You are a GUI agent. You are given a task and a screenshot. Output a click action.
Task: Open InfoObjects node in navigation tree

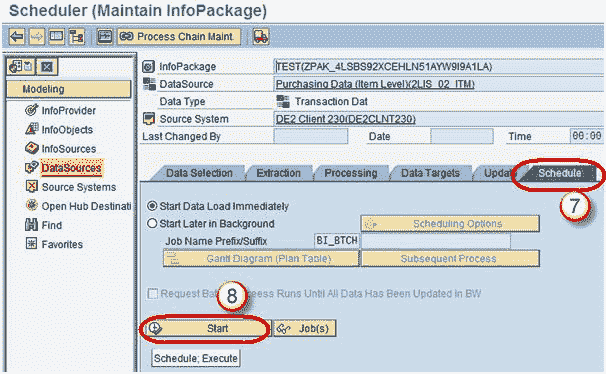pyautogui.click(x=67, y=129)
